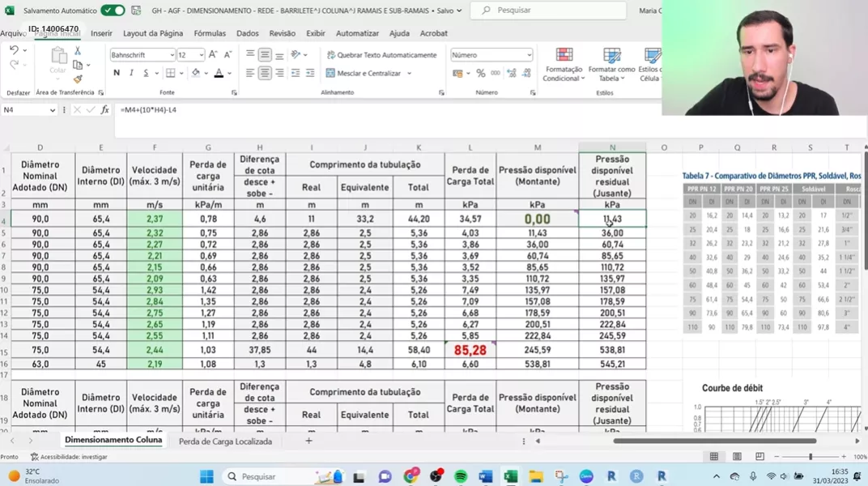The image size is (868, 486).
Task: Click the Cut scissors icon
Action: [x=78, y=50]
